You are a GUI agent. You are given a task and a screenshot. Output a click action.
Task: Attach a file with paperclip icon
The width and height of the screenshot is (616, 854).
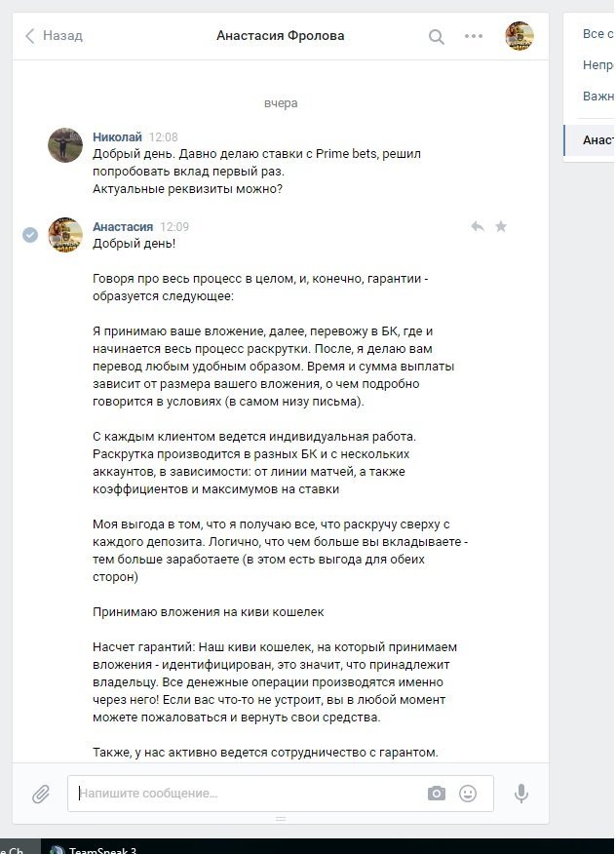pos(40,795)
